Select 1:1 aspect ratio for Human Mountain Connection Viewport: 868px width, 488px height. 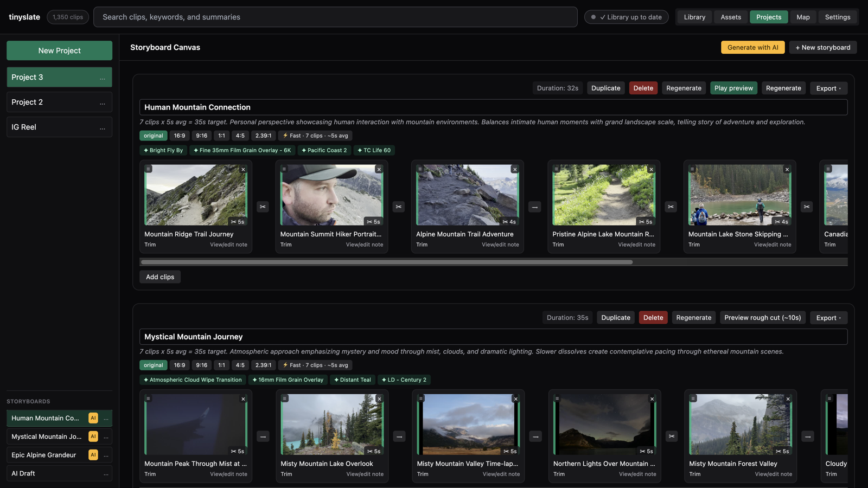[x=221, y=136]
